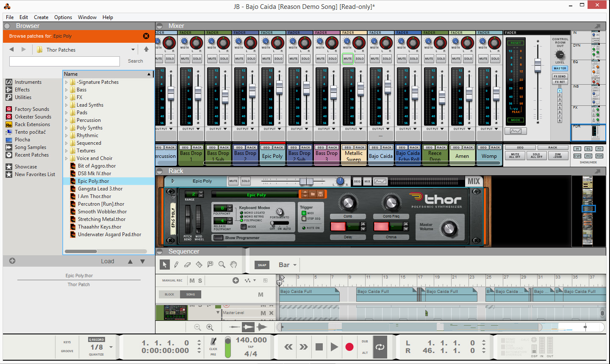610x364 pixels.
Task: Open the Create menu
Action: 41,17
